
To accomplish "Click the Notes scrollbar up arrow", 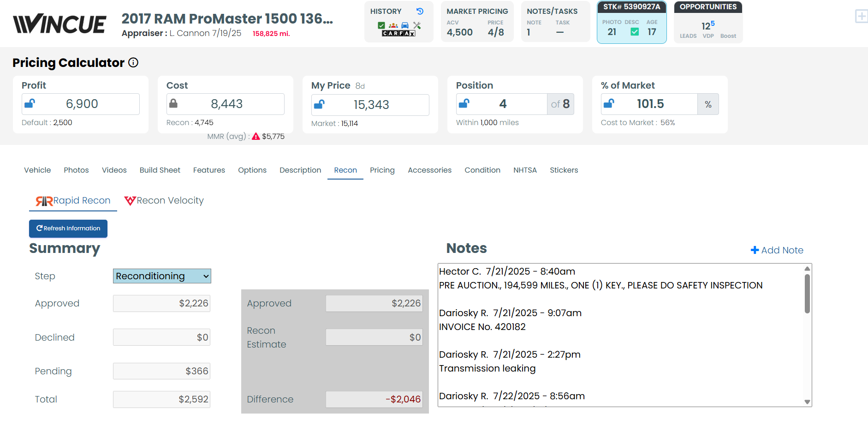I will (x=807, y=268).
